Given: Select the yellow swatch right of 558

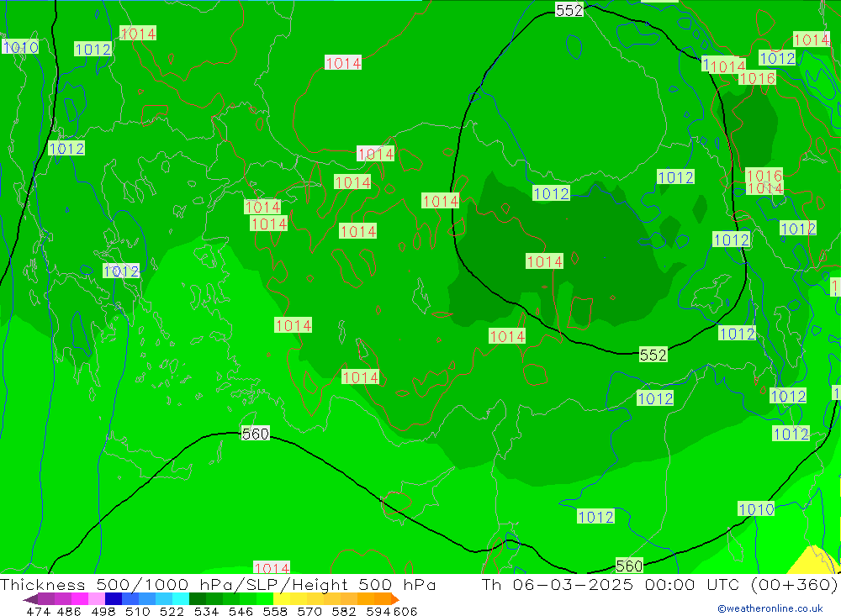Looking at the screenshot, I should pyautogui.click(x=282, y=599).
